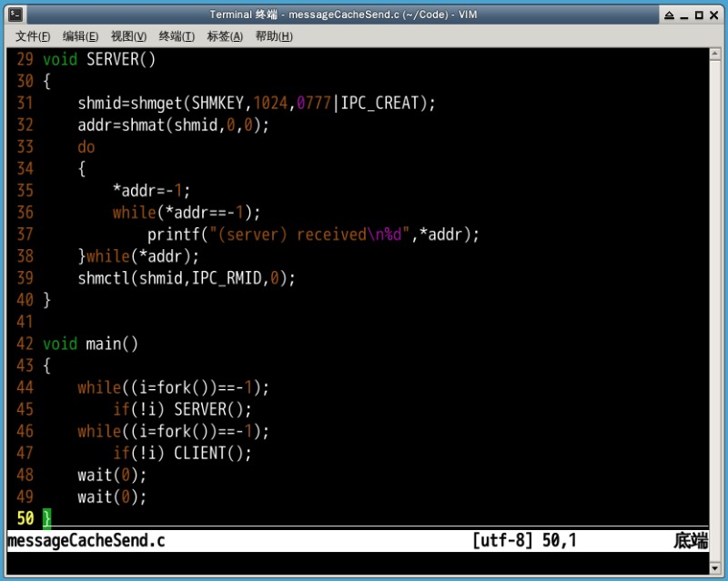This screenshot has height=581, width=728.
Task: Open the 视图(V) menu
Action: pyautogui.click(x=128, y=36)
